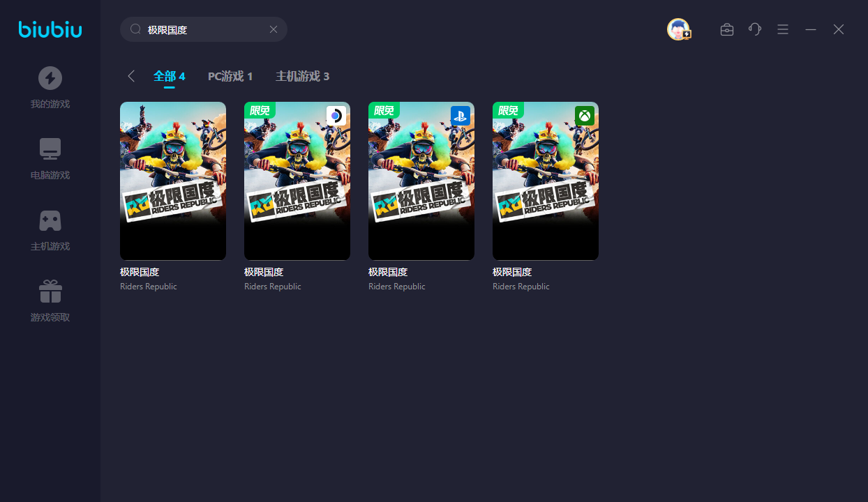Switch to the 全部 4 tab
868x502 pixels.
coord(169,76)
